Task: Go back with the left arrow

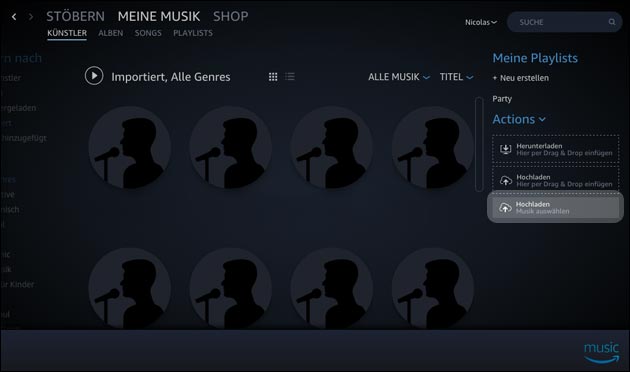Action: (x=14, y=16)
